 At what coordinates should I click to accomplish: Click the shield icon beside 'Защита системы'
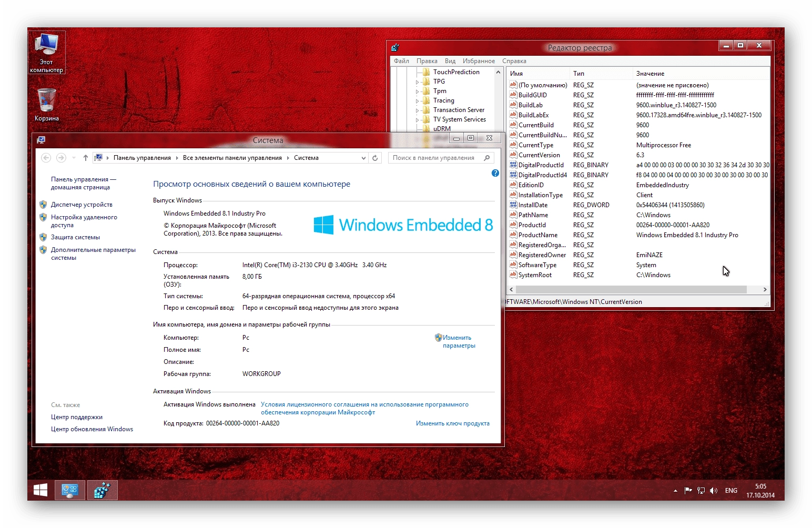(43, 237)
